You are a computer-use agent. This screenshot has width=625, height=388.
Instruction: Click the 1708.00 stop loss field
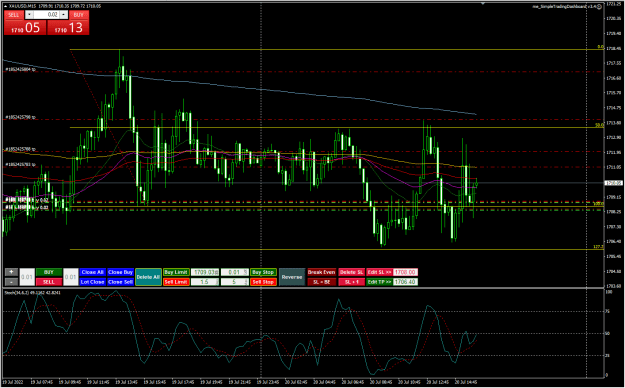(405, 272)
